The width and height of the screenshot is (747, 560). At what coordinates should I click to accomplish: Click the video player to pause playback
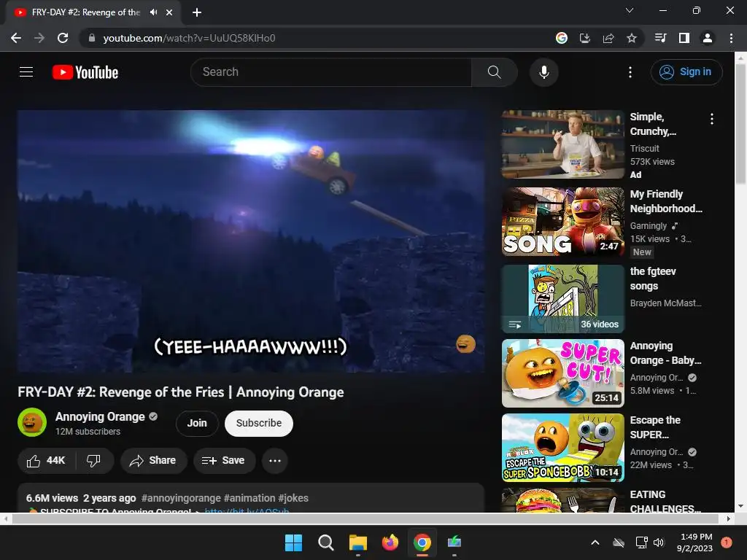(x=251, y=241)
